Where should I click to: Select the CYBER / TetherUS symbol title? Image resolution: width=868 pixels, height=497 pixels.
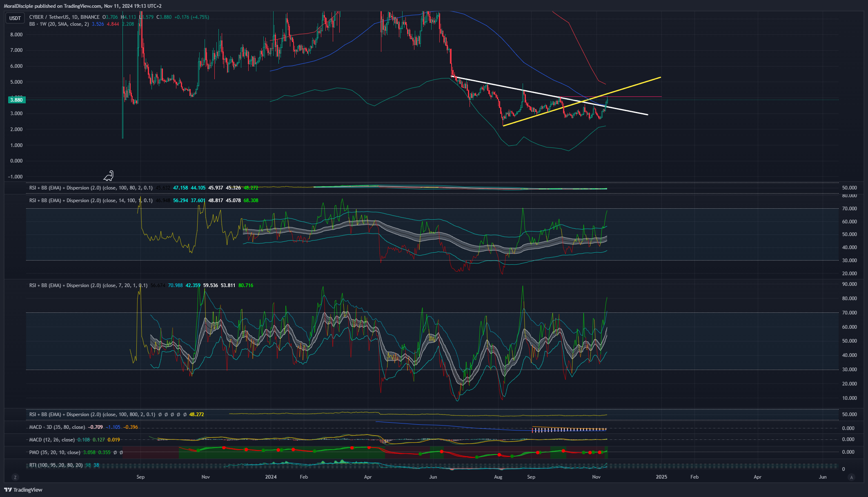(65, 17)
